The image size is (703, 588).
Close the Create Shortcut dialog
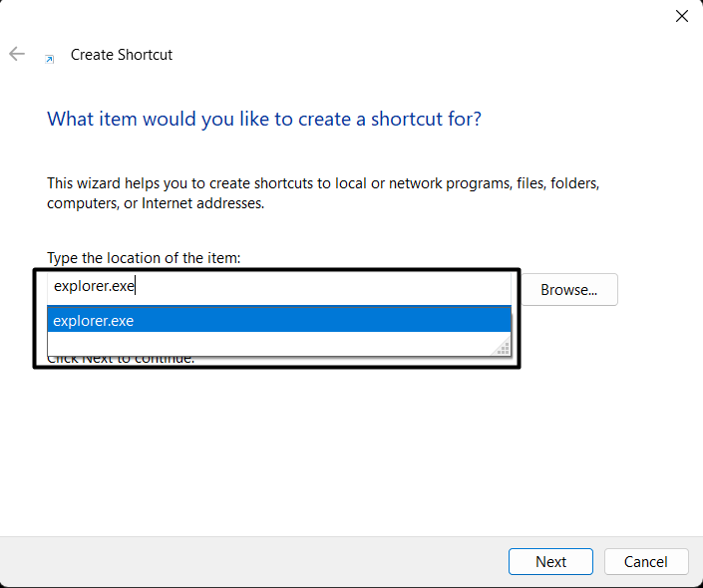(x=682, y=16)
